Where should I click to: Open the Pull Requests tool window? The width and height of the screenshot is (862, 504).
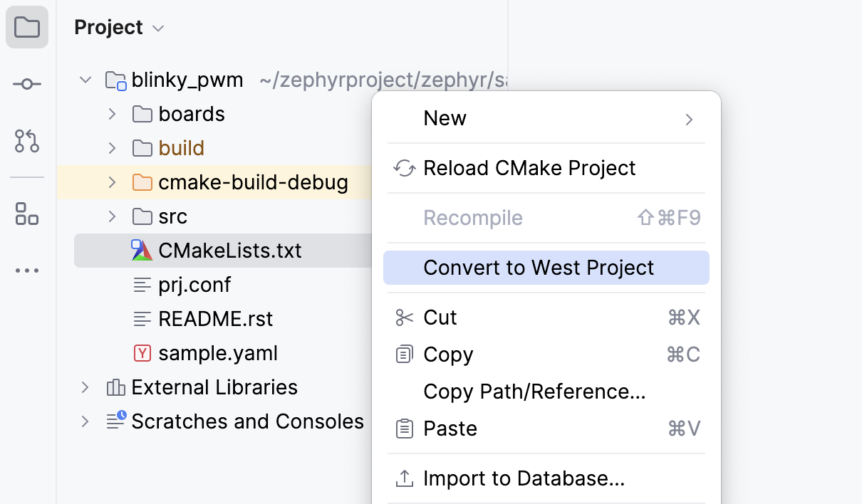coord(26,142)
